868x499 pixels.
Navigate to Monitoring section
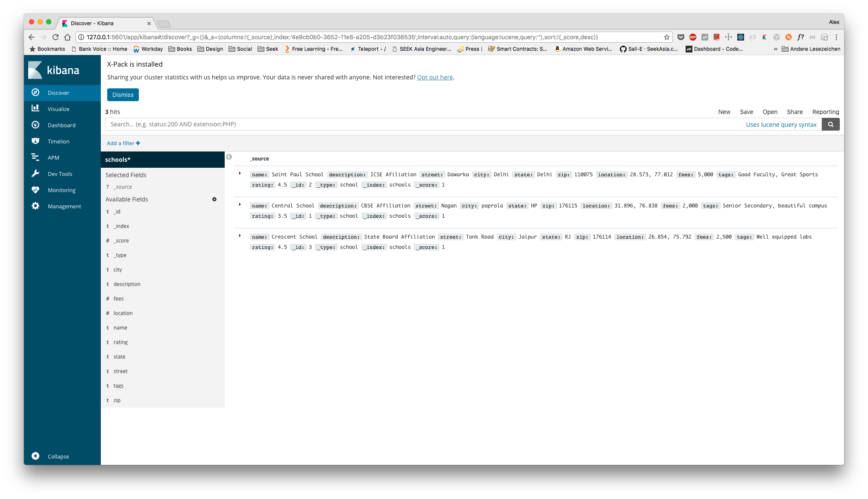61,190
